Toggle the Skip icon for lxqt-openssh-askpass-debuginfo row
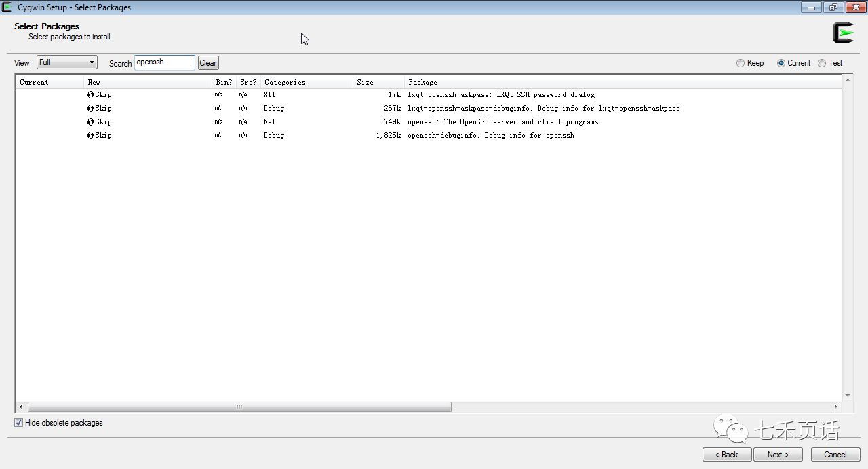The image size is (868, 469). 90,109
